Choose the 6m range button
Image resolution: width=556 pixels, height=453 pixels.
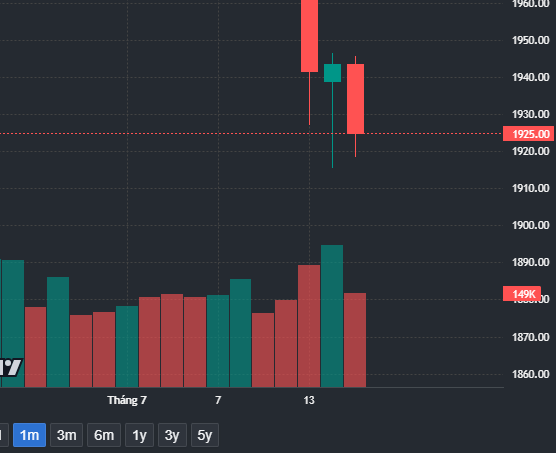104,435
